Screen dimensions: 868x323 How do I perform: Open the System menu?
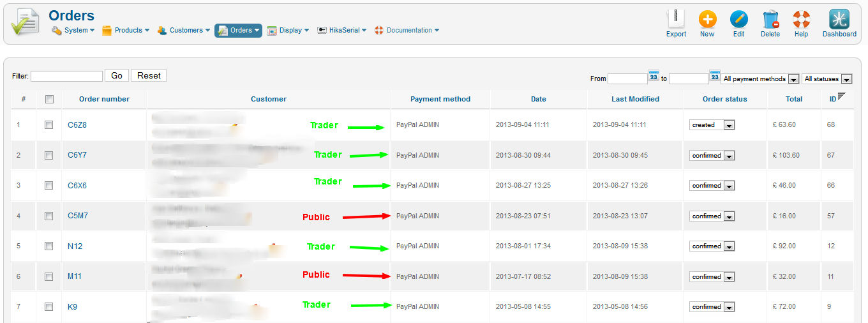[73, 30]
